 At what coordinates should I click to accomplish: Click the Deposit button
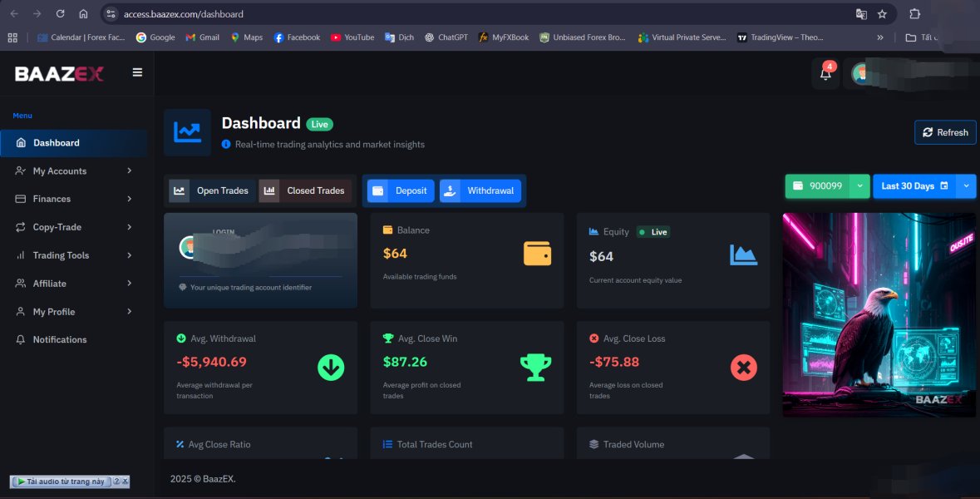(401, 191)
